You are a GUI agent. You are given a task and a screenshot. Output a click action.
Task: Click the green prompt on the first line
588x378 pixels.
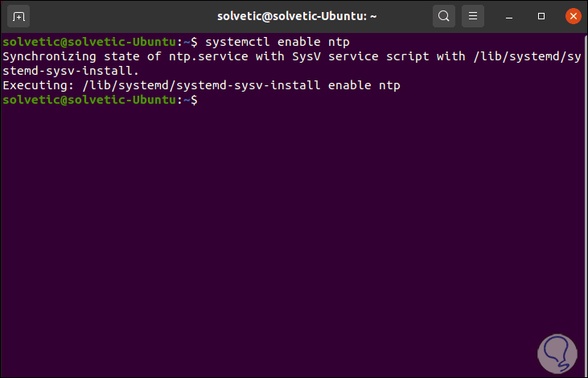[97, 42]
